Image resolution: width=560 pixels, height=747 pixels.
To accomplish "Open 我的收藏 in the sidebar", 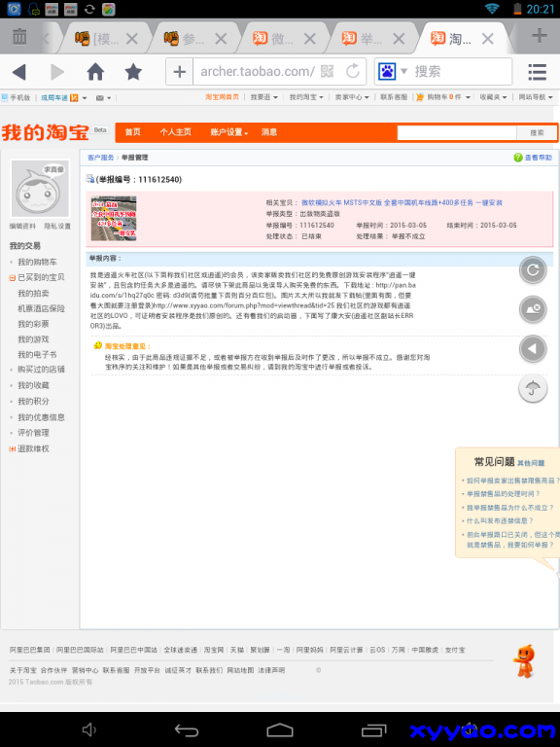I will [x=33, y=385].
